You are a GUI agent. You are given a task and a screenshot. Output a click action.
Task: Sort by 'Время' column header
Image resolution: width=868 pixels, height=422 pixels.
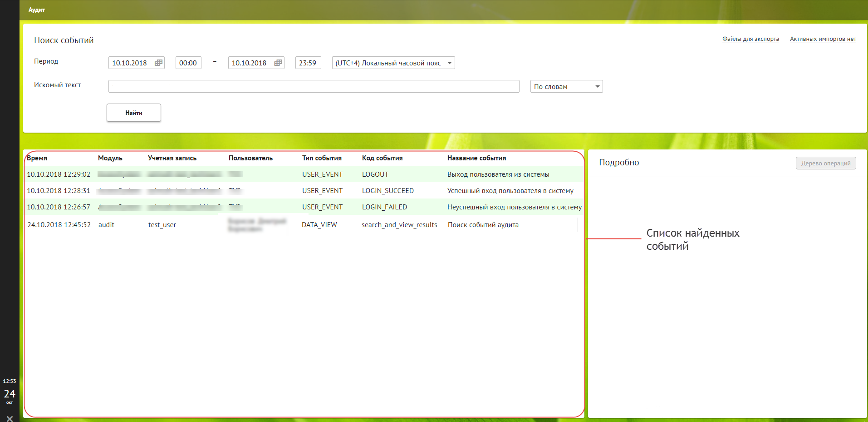[x=37, y=158]
